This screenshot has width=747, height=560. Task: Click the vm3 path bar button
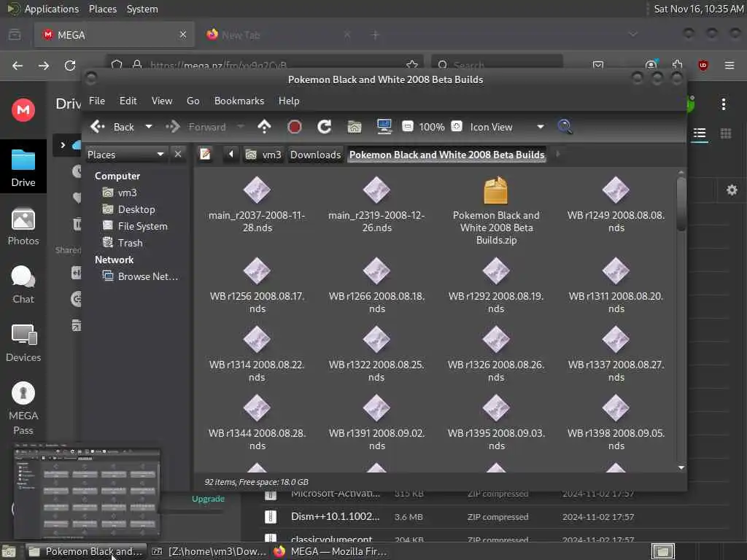tap(263, 155)
